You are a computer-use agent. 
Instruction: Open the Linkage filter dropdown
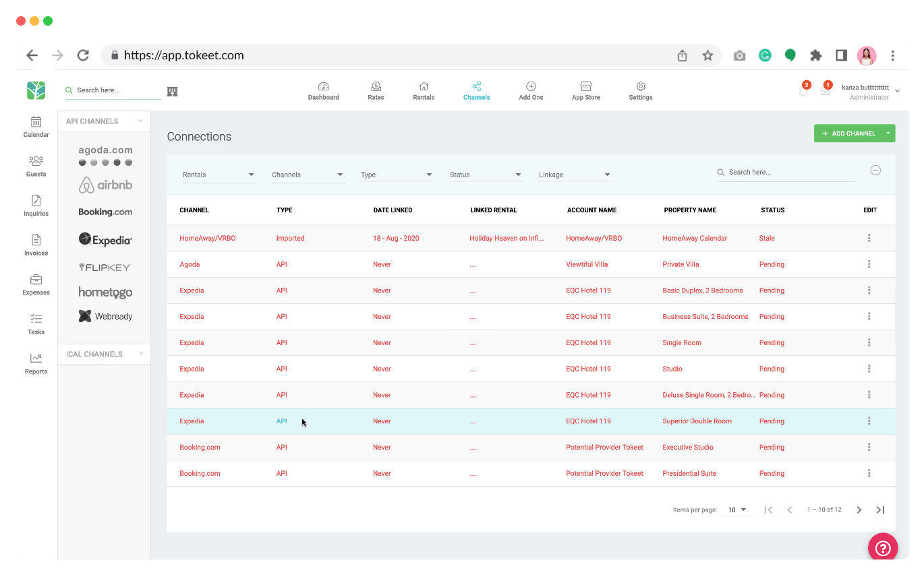coord(575,175)
